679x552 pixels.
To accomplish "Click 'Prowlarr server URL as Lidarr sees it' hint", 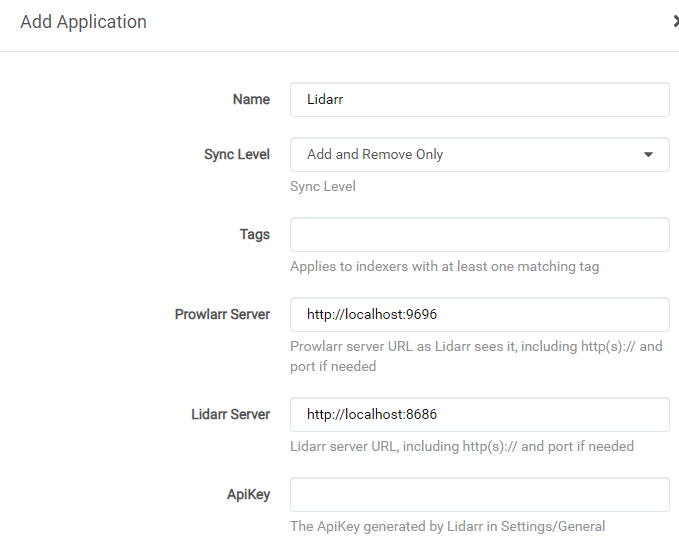I will (476, 356).
